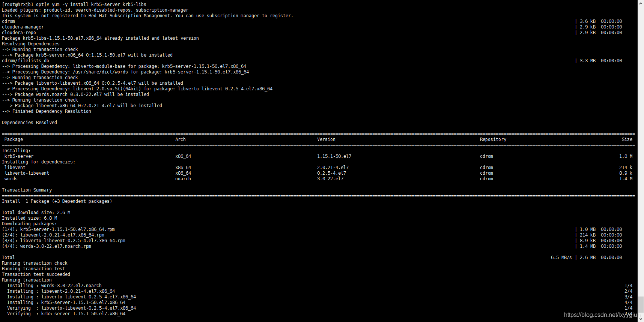Click 'Dependencies Resolved' text
This screenshot has height=322, width=644.
(x=30, y=123)
